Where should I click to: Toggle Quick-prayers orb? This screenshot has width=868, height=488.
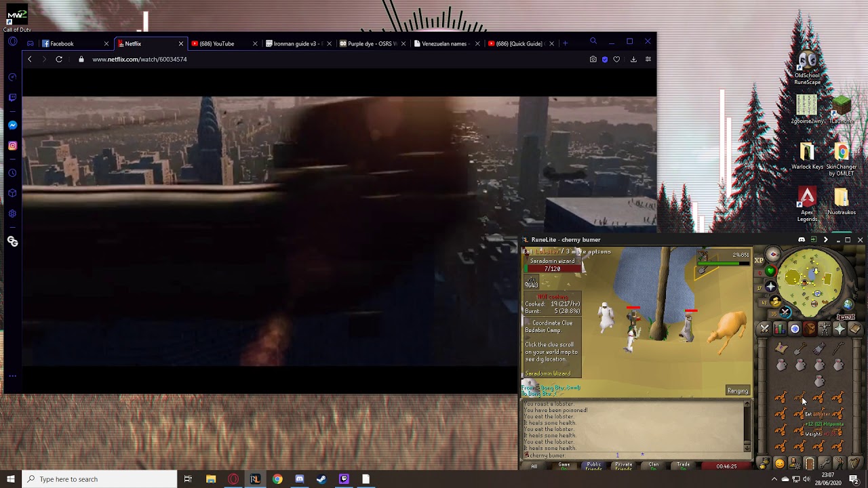pyautogui.click(x=770, y=287)
